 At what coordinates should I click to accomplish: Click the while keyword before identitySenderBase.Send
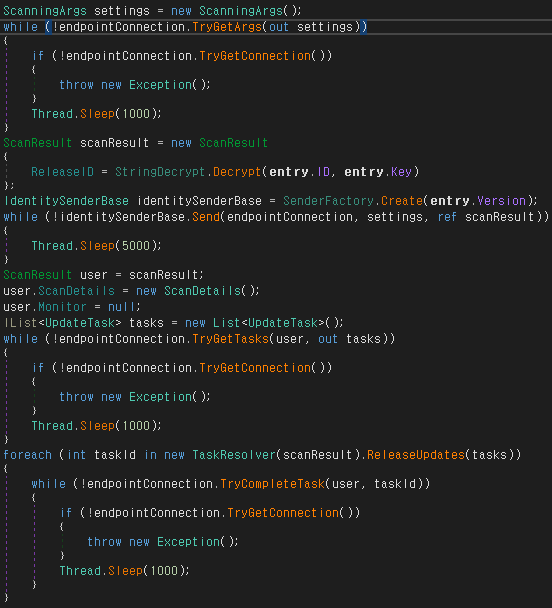click(x=21, y=217)
